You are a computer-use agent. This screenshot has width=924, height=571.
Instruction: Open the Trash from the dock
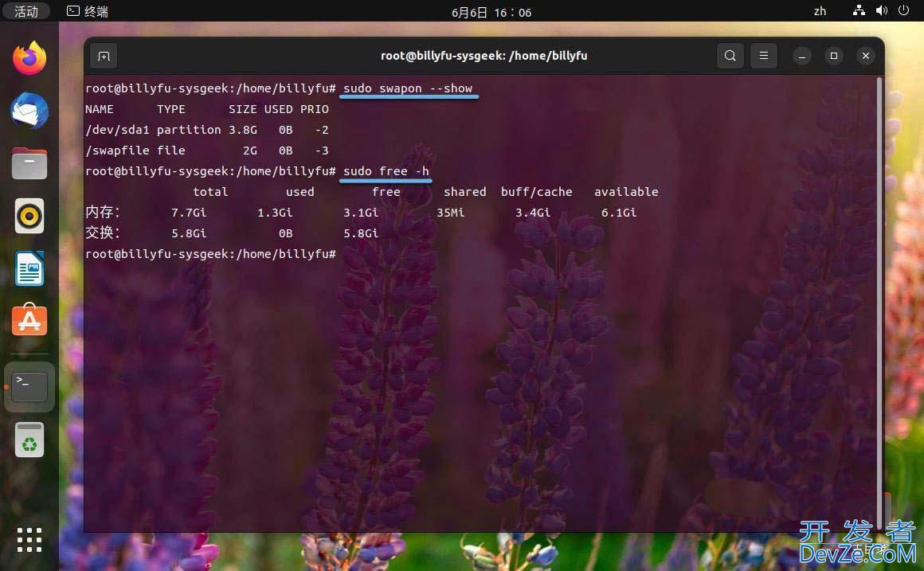point(29,440)
